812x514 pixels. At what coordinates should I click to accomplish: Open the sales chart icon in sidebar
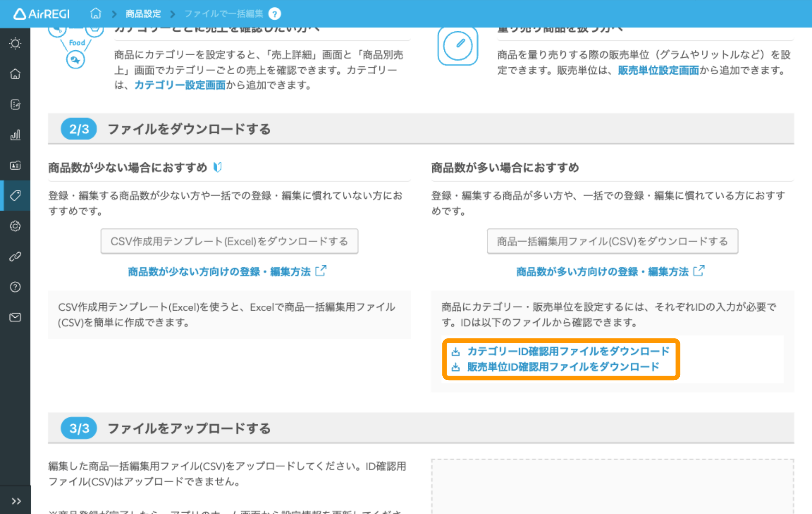pyautogui.click(x=15, y=135)
